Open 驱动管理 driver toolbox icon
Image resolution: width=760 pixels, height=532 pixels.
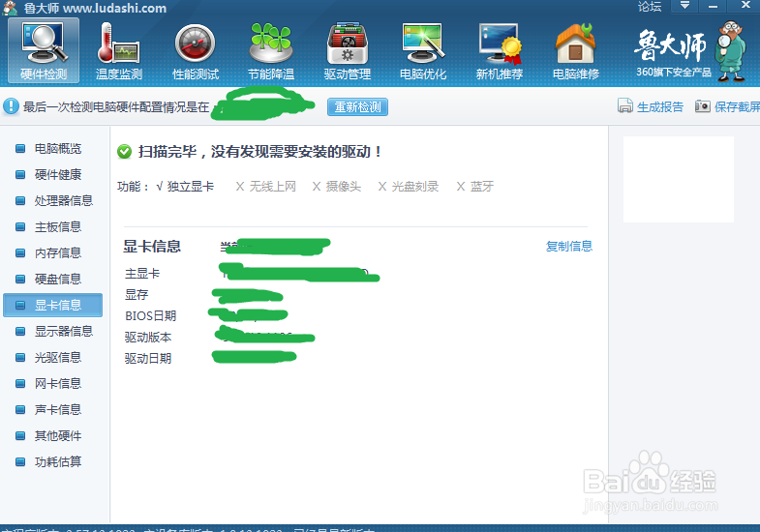pyautogui.click(x=347, y=51)
